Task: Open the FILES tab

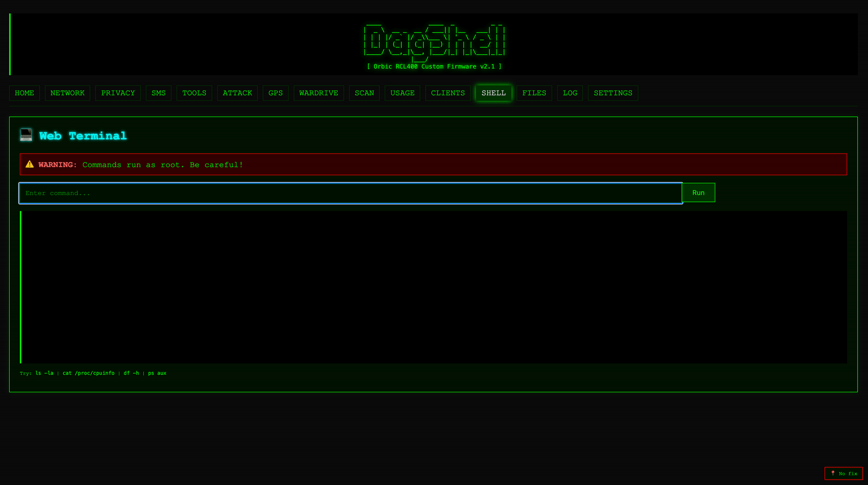Action: pyautogui.click(x=534, y=93)
